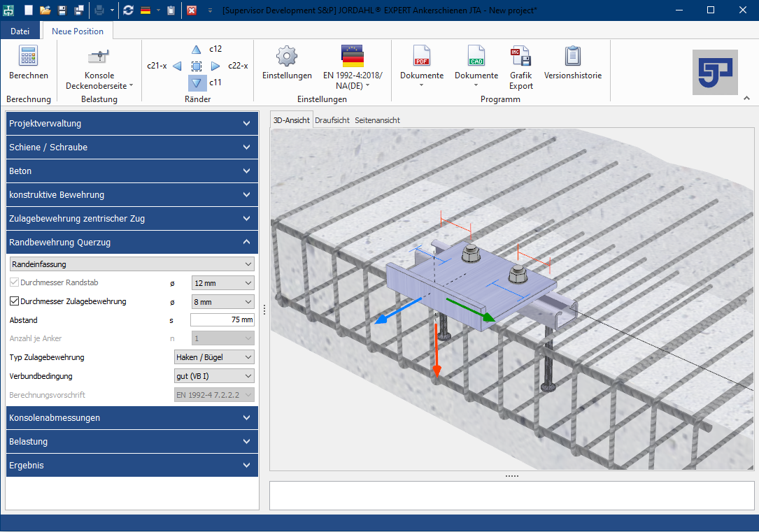Open the printer dropdown arrow in title bar
Image resolution: width=759 pixels, height=532 pixels.
(x=112, y=10)
